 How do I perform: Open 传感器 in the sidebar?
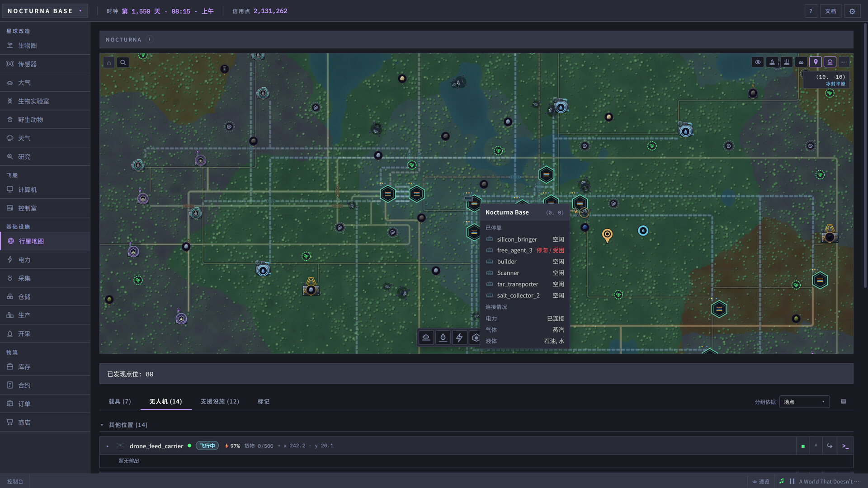click(x=45, y=64)
